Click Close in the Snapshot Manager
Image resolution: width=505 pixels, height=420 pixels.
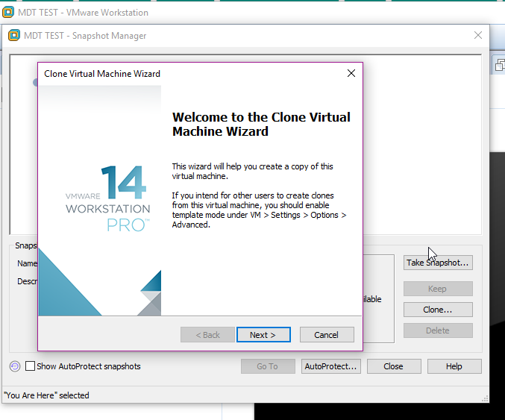[x=394, y=366]
